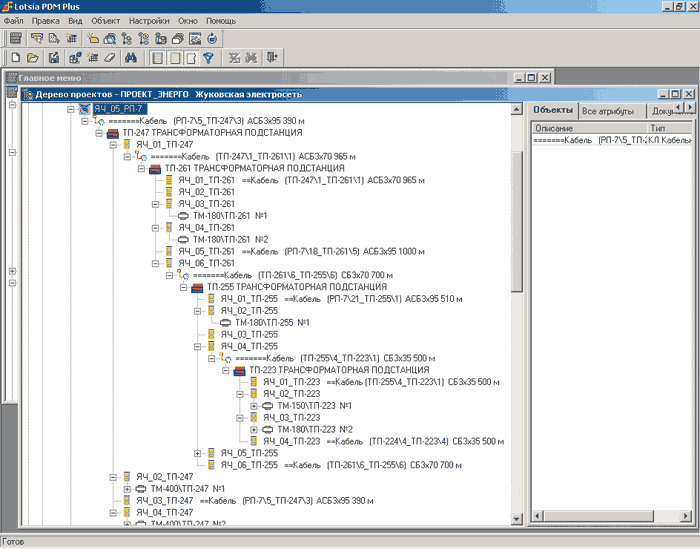
Task: Click the Save diskette toolbar icon
Action: (54, 58)
